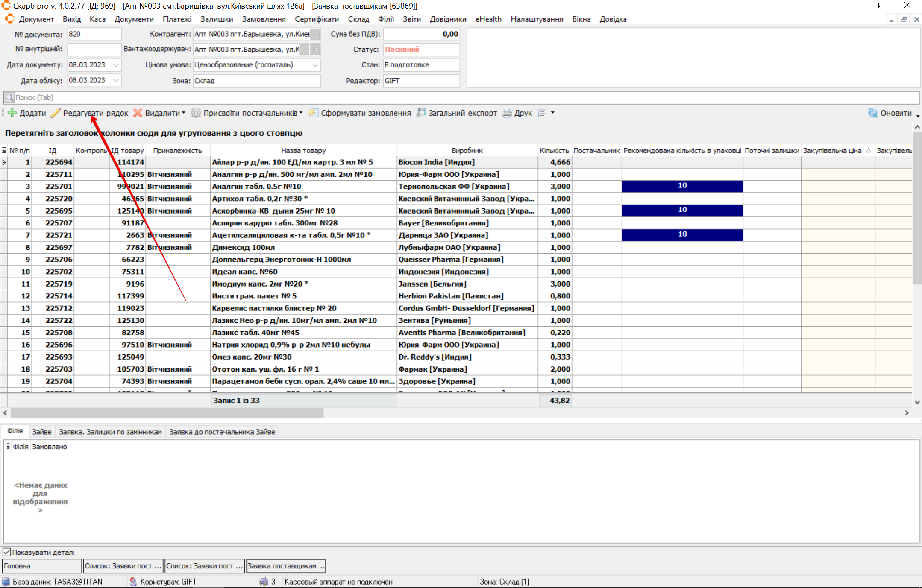Toggle the Показувати деталі checkbox
Screen dimensions: 922x588
(x=7, y=552)
